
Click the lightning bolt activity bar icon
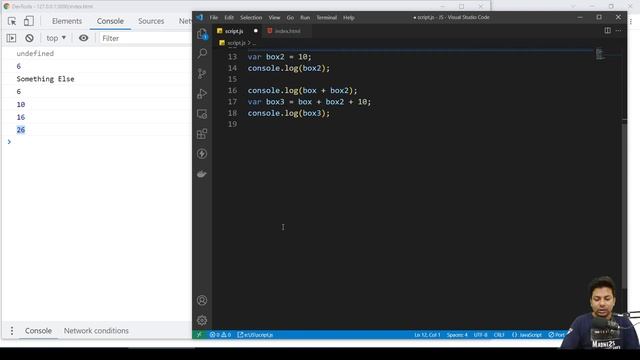[x=202, y=154]
